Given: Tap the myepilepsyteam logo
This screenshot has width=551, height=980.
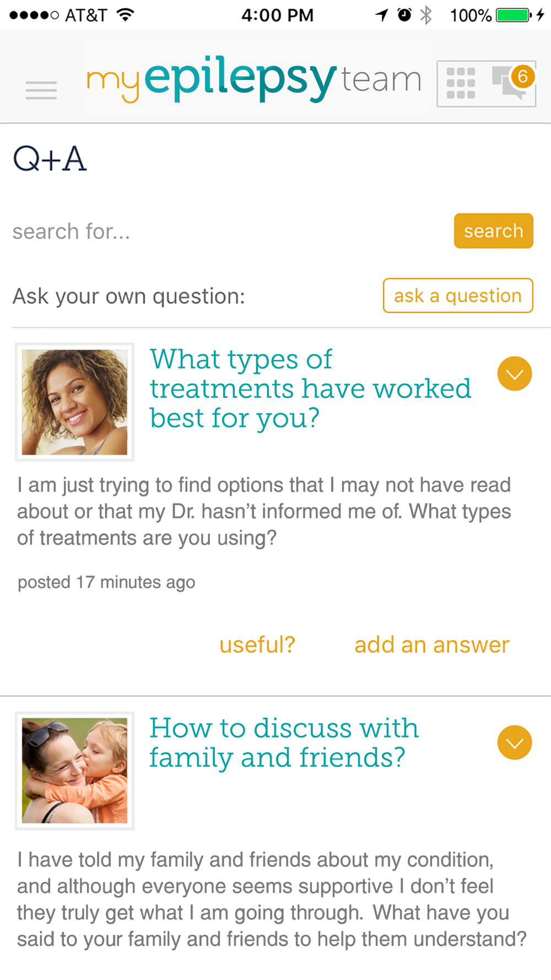Looking at the screenshot, I should (254, 79).
